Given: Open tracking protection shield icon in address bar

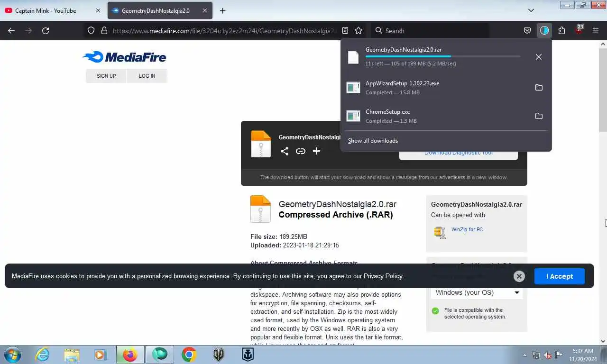Looking at the screenshot, I should coord(91,30).
